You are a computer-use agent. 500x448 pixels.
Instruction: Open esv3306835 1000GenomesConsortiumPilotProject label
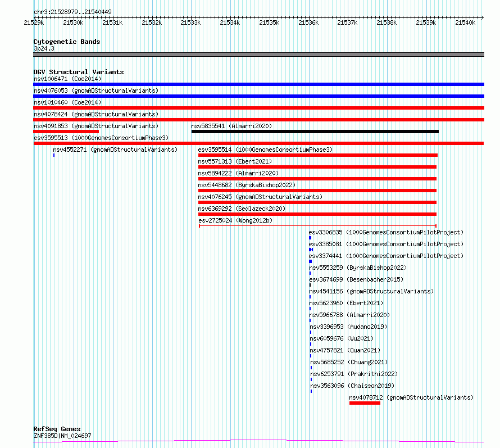coord(386,232)
